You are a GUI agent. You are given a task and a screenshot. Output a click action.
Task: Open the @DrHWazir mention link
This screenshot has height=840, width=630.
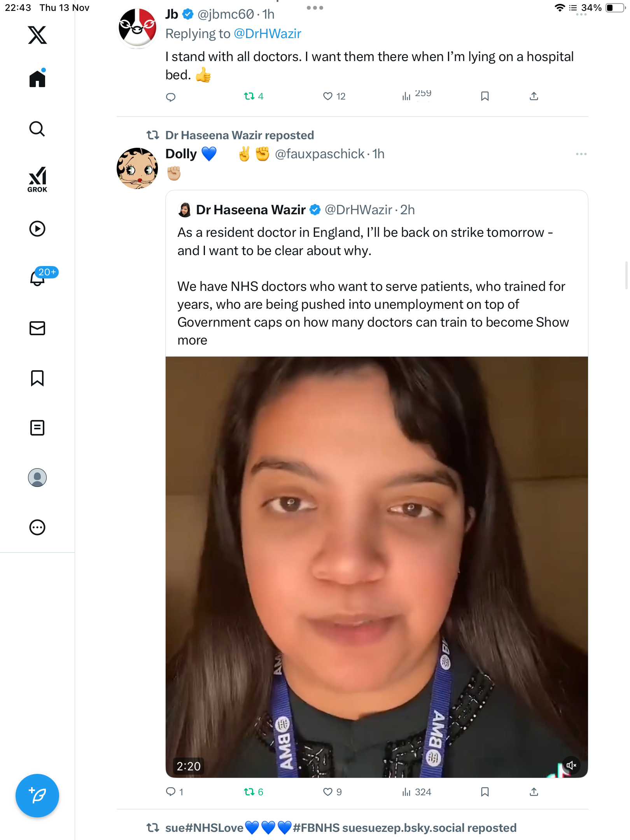click(268, 34)
